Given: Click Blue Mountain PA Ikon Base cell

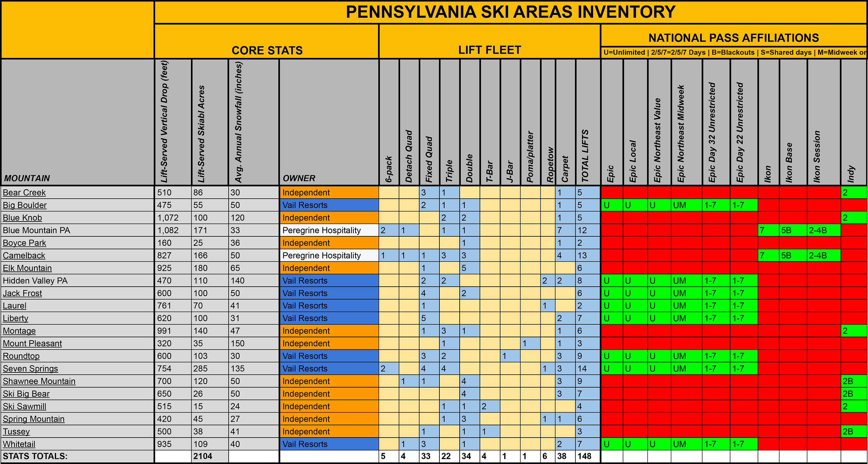Looking at the screenshot, I should click(793, 231).
